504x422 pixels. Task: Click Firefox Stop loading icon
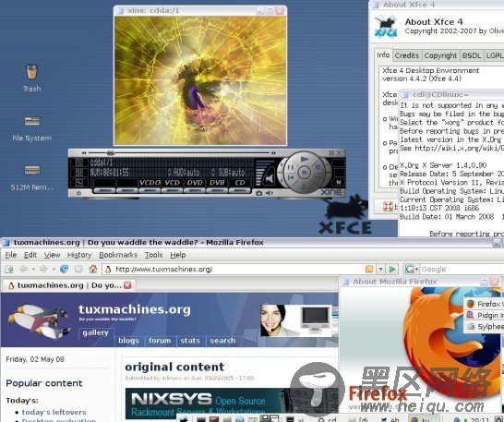tap(78, 269)
